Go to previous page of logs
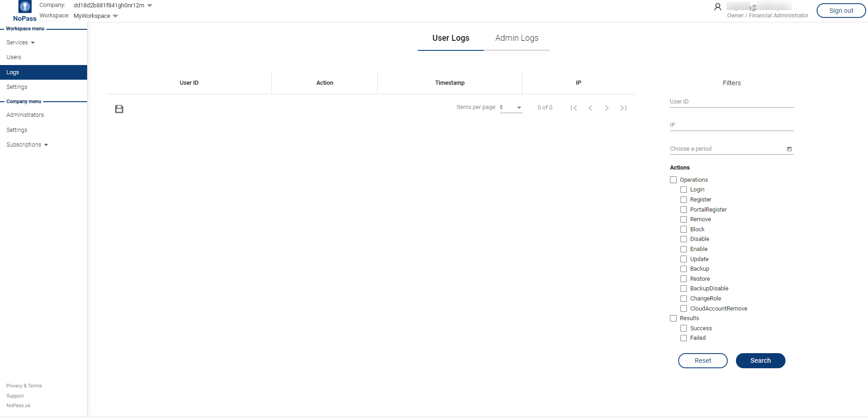 [x=590, y=108]
